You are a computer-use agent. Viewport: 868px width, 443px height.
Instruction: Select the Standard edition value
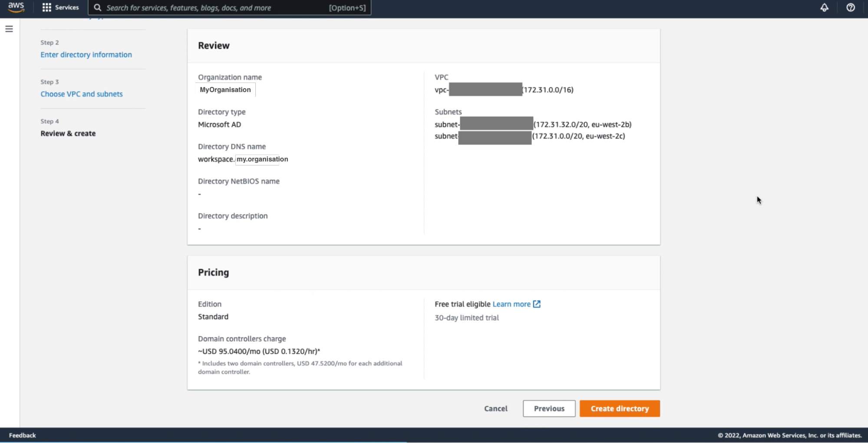[213, 317]
